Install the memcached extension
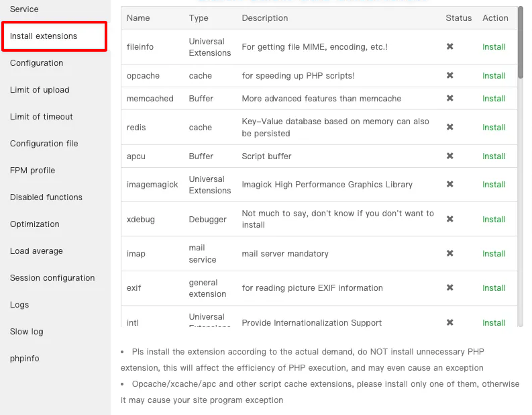The height and width of the screenshot is (415, 532). (494, 99)
